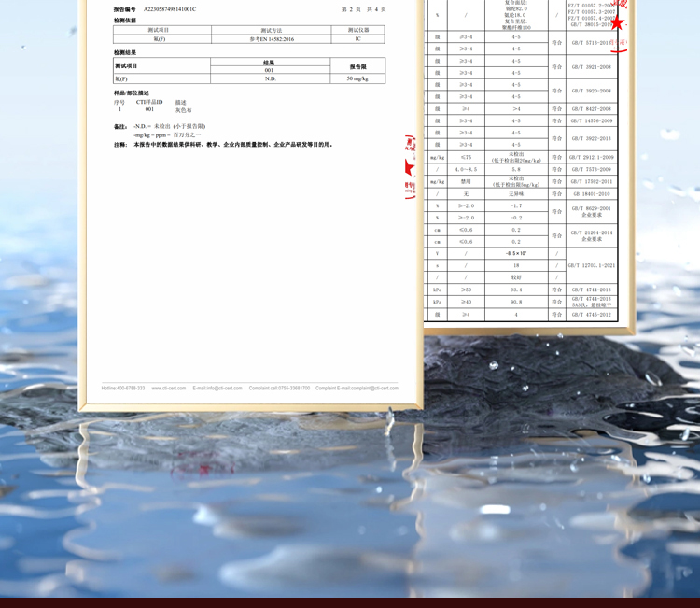Click the 50 mg/kg report limit cell

point(357,78)
